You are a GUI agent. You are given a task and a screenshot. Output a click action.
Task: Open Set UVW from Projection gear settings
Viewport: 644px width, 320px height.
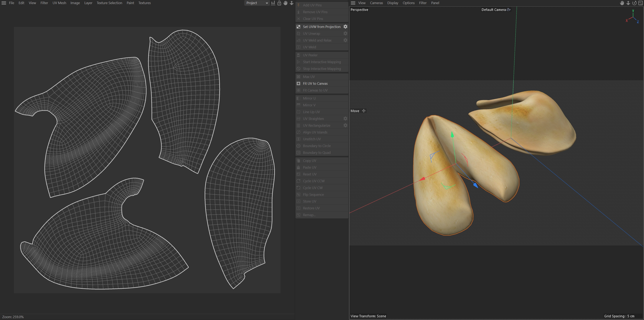pos(345,27)
